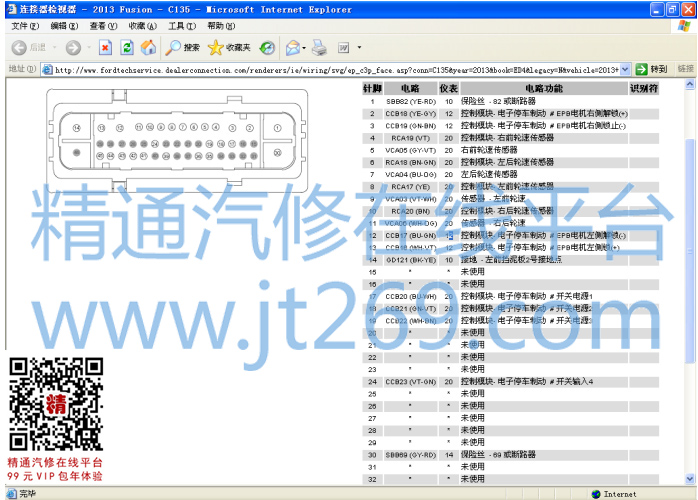698x500 pixels.
Task: Click the Forward arrow button
Action: tap(73, 48)
